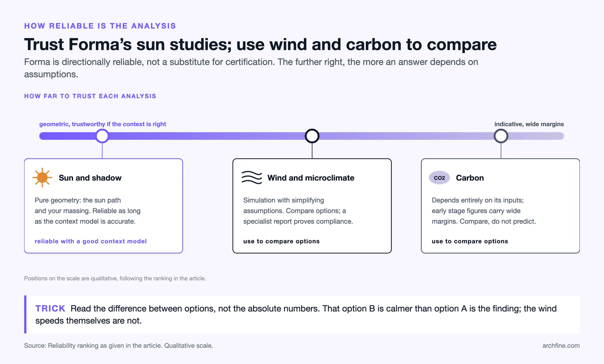Click the archfine.com credit
The image size is (604, 364).
click(x=561, y=345)
